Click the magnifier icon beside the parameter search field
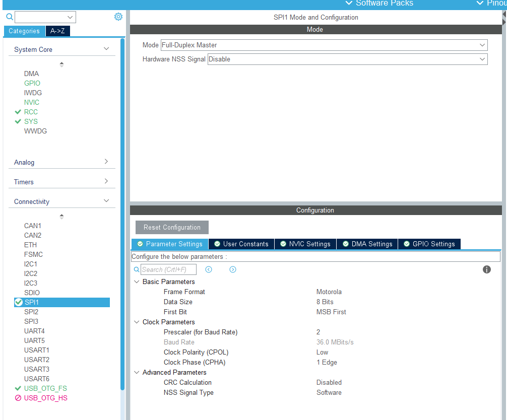Image resolution: width=507 pixels, height=420 pixels. pos(137,269)
